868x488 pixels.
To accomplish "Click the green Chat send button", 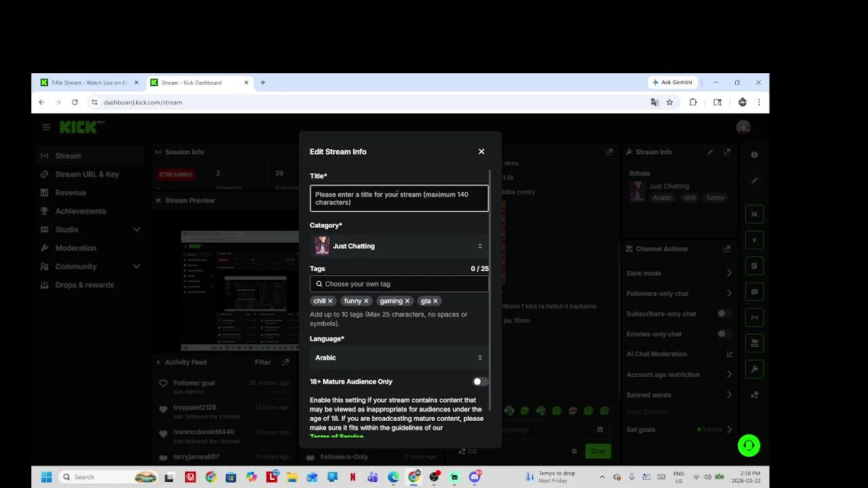I will 597,451.
